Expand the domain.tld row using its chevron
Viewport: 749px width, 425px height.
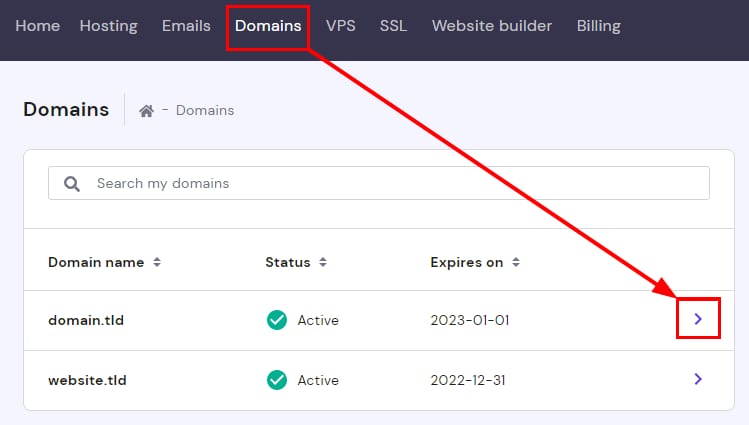698,319
